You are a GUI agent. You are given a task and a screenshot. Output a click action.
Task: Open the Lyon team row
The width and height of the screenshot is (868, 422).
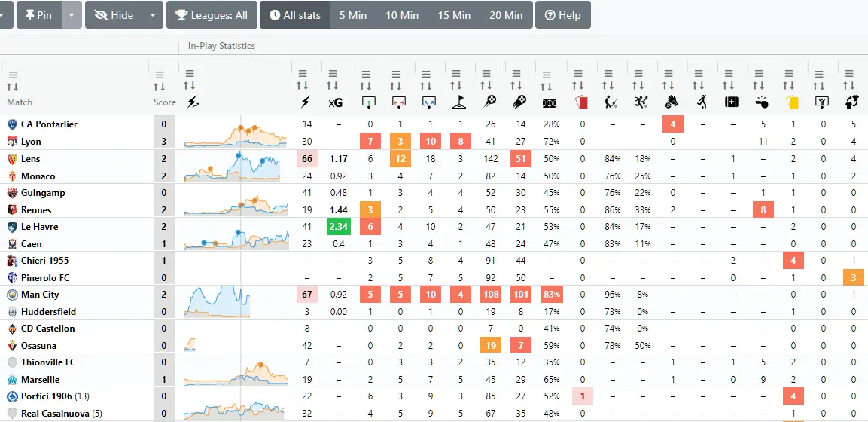click(x=31, y=141)
